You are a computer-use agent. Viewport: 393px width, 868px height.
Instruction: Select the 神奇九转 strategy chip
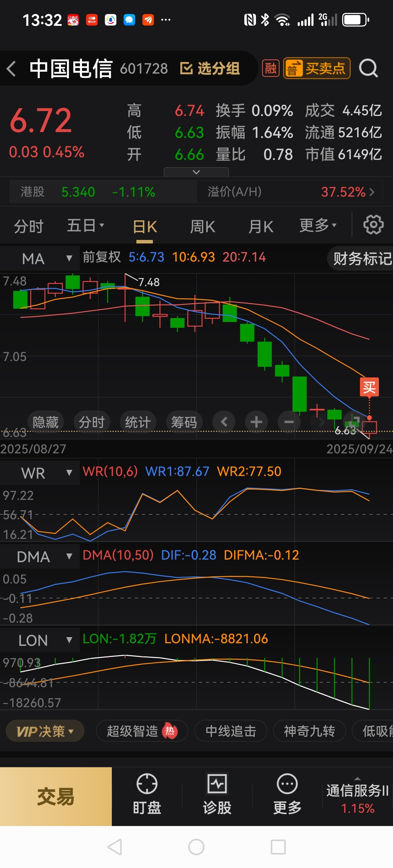(x=309, y=731)
